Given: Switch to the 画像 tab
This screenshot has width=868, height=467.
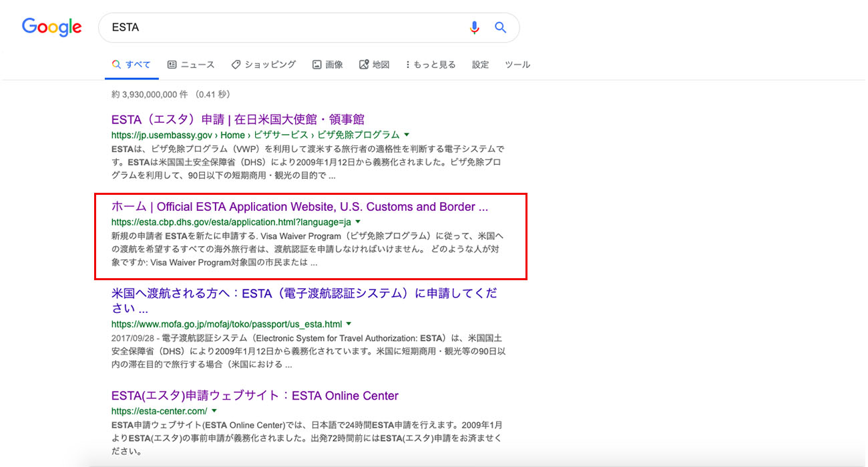Looking at the screenshot, I should [x=328, y=65].
